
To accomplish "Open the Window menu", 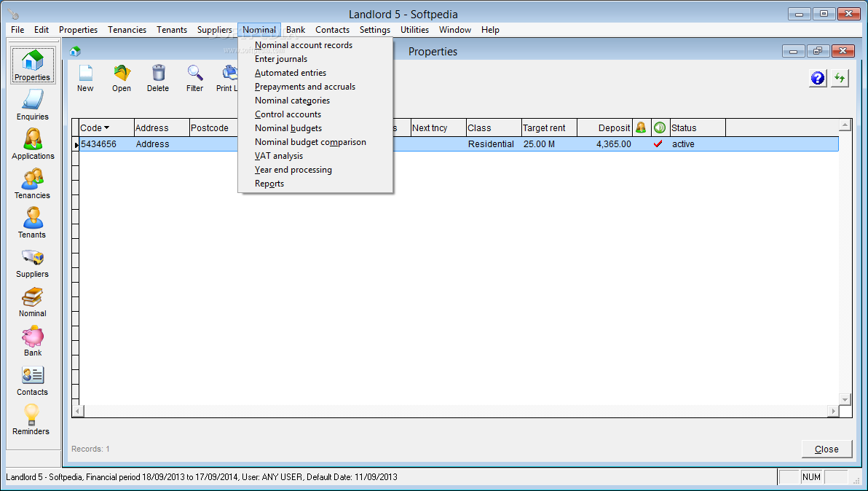I will 455,30.
